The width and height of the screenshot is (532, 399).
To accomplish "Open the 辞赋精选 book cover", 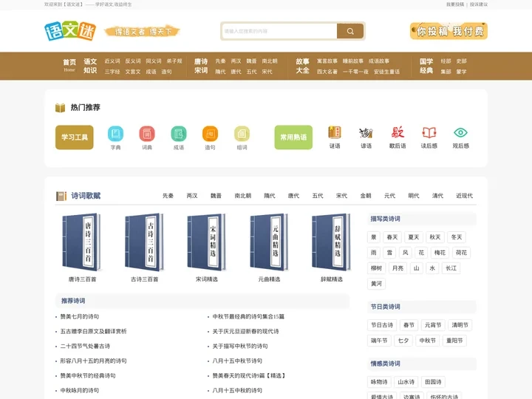I will pyautogui.click(x=332, y=242).
